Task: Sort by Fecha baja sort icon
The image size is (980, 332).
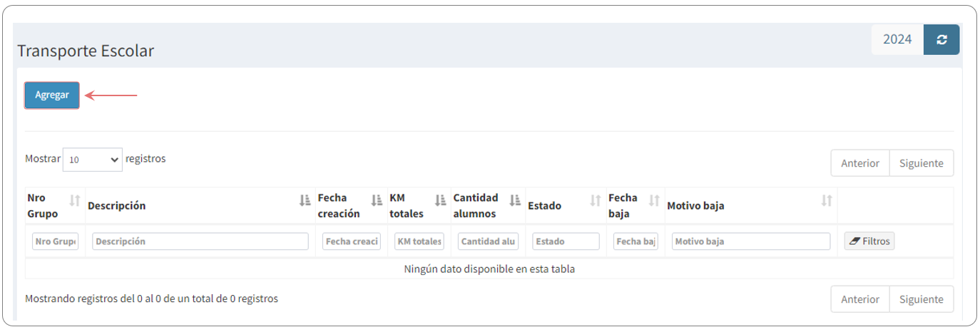Action: [x=654, y=201]
